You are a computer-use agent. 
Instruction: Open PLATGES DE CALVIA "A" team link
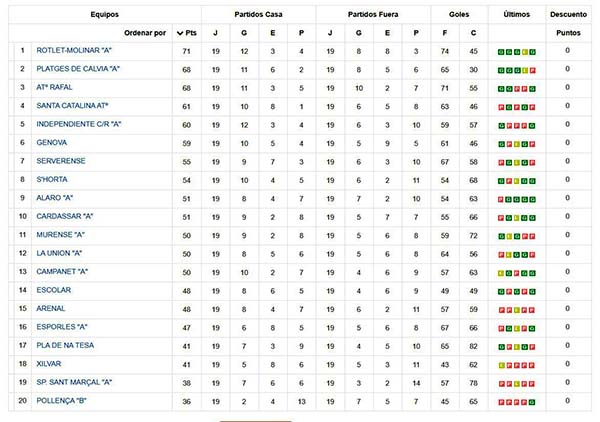(x=78, y=69)
